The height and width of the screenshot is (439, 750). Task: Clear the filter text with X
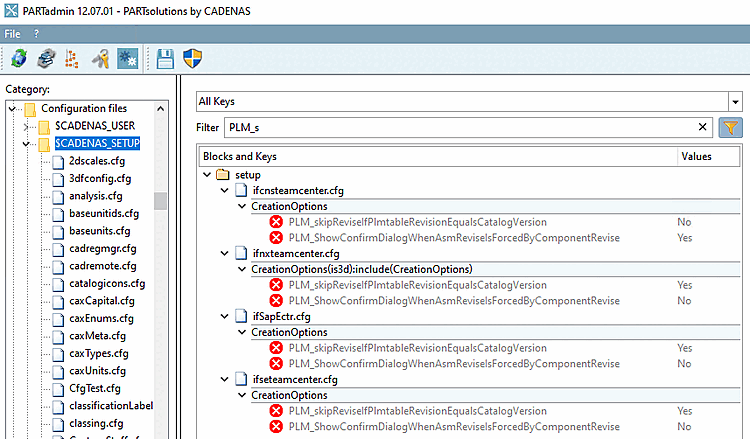[702, 127]
